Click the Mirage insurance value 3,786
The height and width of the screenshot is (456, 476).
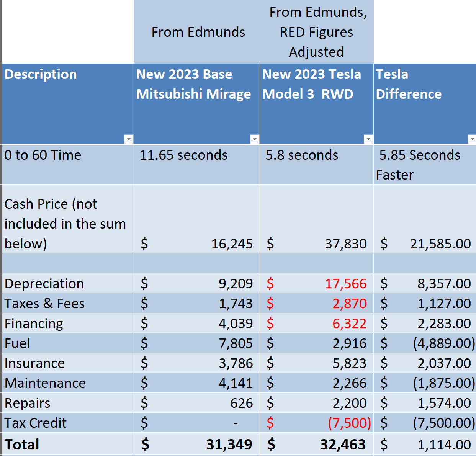pos(236,363)
